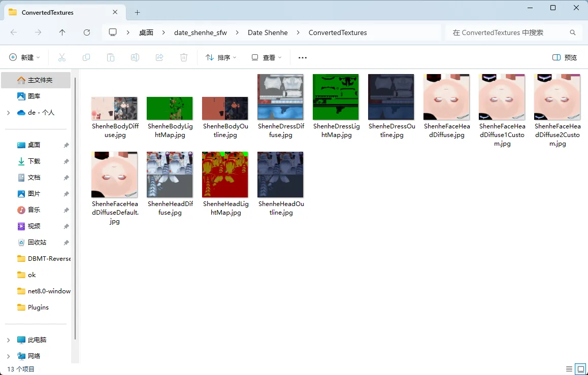The width and height of the screenshot is (588, 375).
Task: Select the ShenheFaceHeadDiffuse.jpg file
Action: [447, 107]
